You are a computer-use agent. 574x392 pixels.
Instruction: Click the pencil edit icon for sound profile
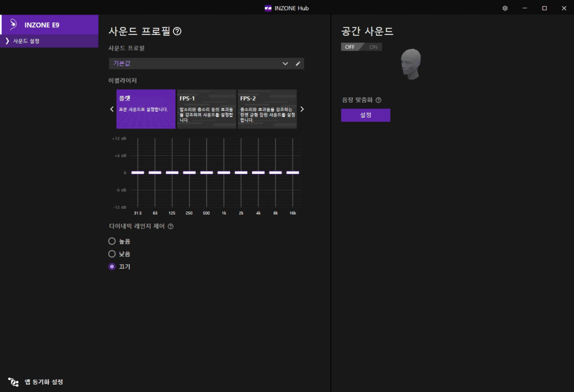[298, 63]
